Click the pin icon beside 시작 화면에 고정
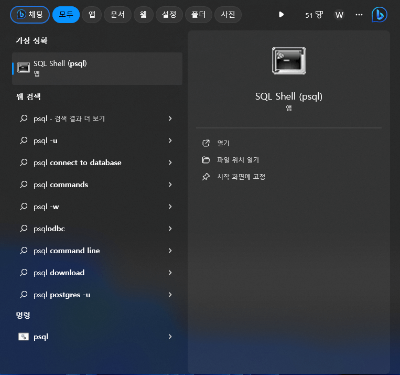 206,177
